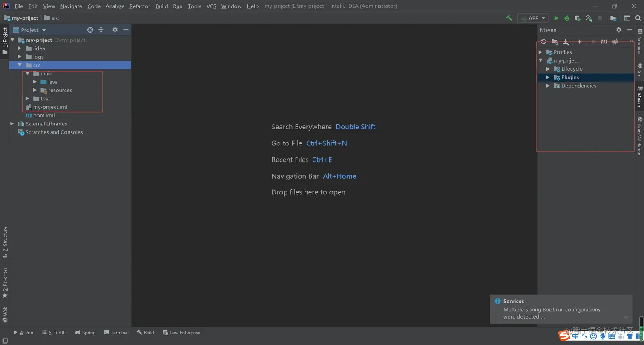This screenshot has width=644, height=345.
Task: Expand External Libraries arrow
Action: pyautogui.click(x=12, y=124)
